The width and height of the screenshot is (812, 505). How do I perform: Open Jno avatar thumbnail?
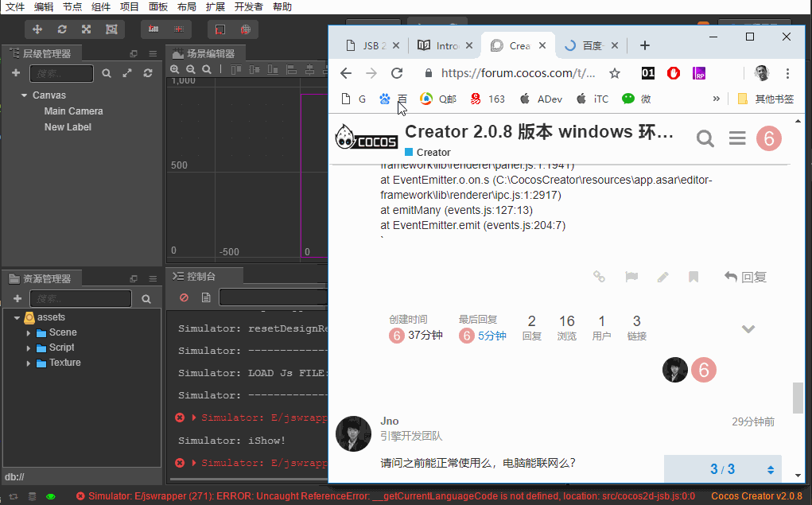click(x=354, y=433)
